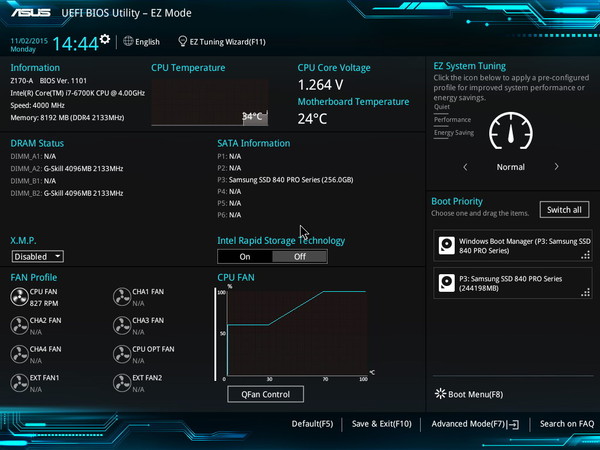Open the X.M.P. Disabled dropdown
This screenshot has height=450, width=600.
38,256
